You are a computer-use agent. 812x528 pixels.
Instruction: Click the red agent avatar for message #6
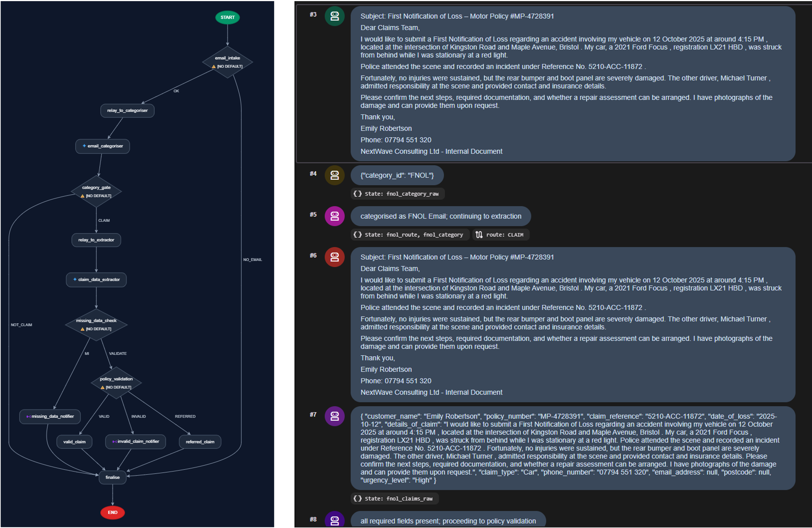(334, 257)
